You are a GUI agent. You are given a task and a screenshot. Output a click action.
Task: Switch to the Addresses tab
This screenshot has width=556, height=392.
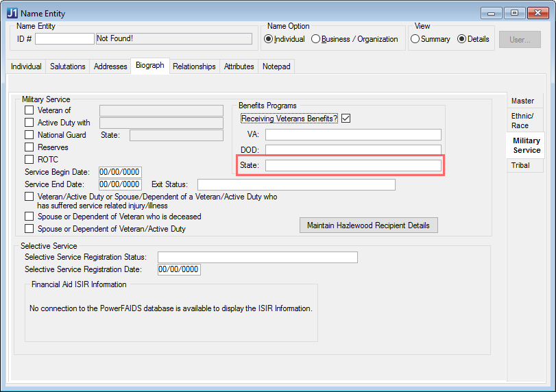[110, 66]
